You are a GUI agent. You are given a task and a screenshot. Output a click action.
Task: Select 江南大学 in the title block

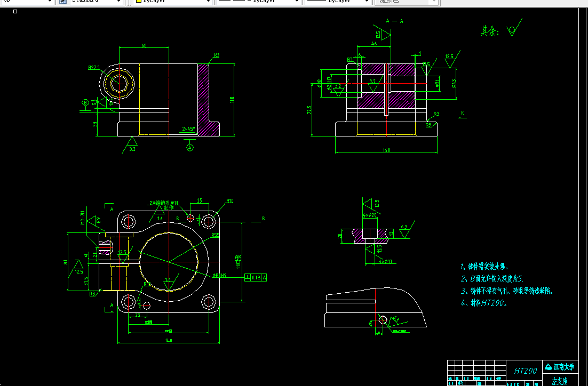tap(564, 367)
